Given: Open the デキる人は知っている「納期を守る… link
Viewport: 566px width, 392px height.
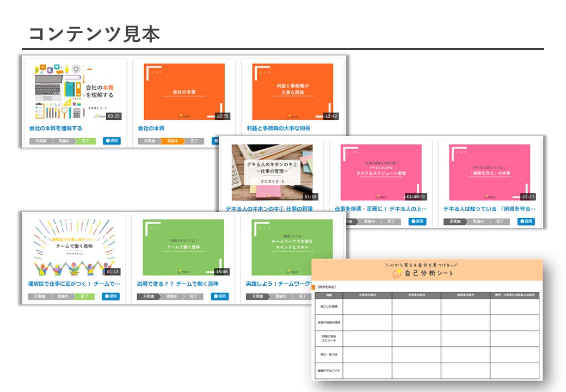Looking at the screenshot, I should click(489, 209).
